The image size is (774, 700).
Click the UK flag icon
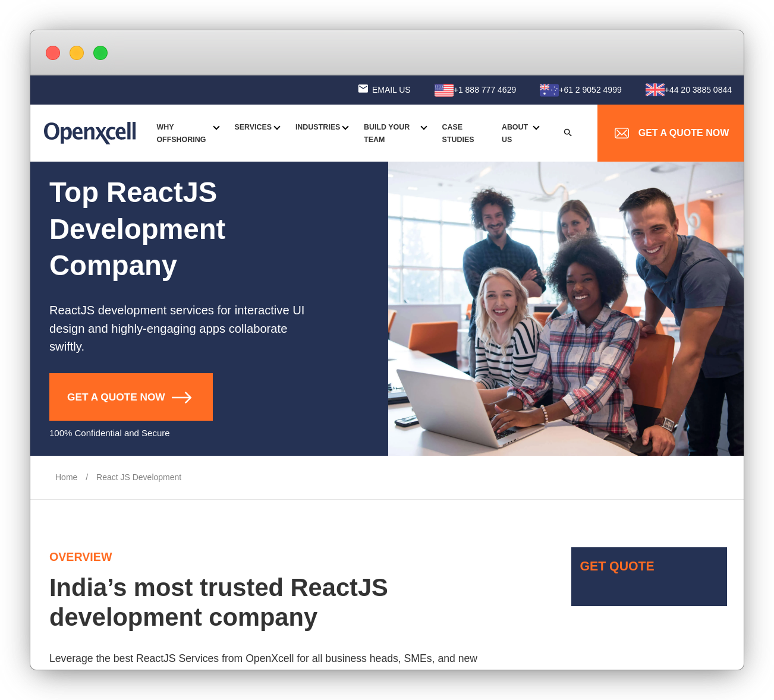(x=655, y=90)
